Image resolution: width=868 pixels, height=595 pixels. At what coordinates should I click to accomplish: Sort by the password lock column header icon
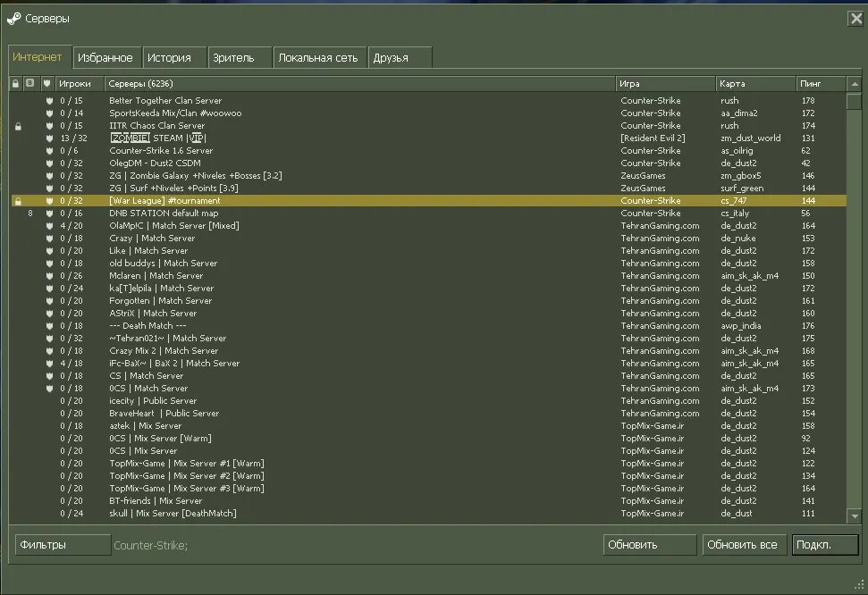15,84
